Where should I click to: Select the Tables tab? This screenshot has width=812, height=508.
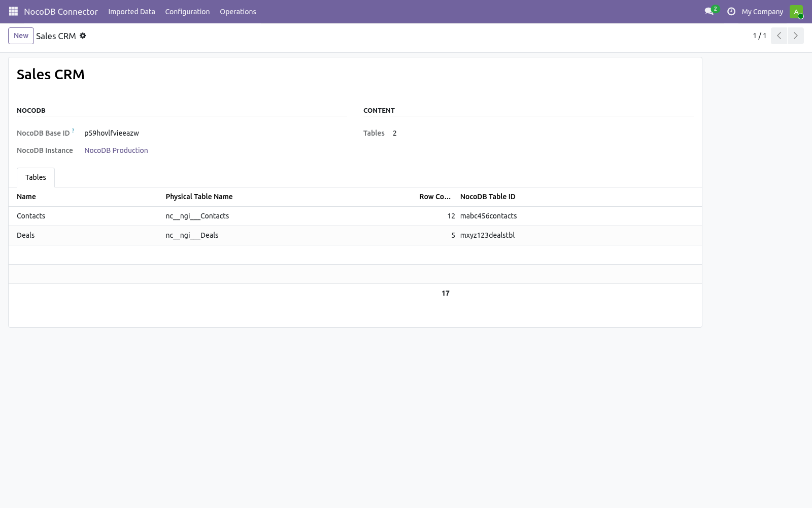click(36, 177)
